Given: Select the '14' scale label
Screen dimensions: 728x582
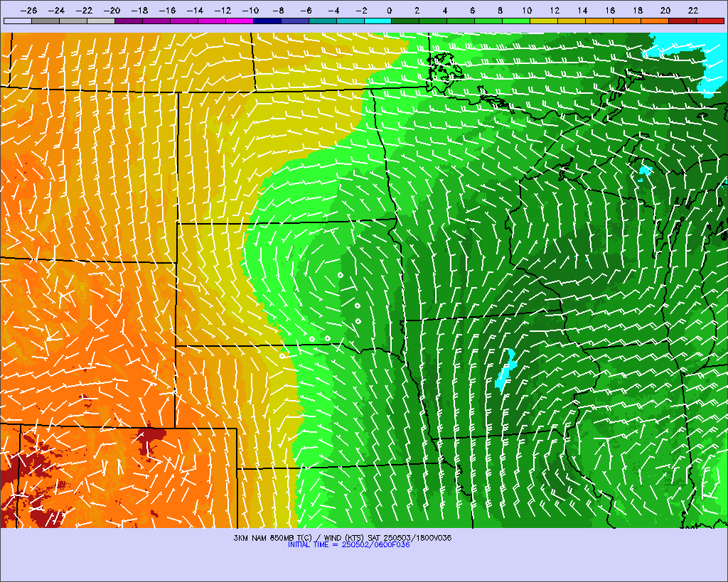Looking at the screenshot, I should point(583,10).
